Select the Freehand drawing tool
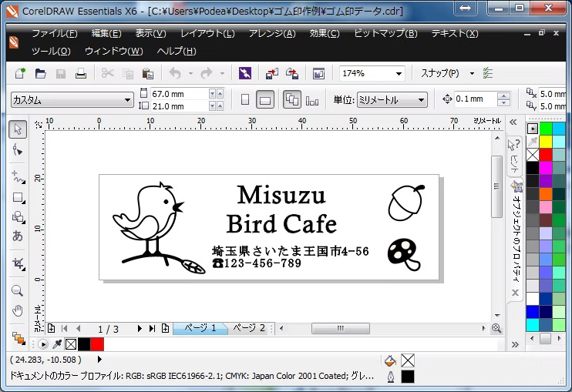Screen dimensions: 572x392 pos(18,176)
